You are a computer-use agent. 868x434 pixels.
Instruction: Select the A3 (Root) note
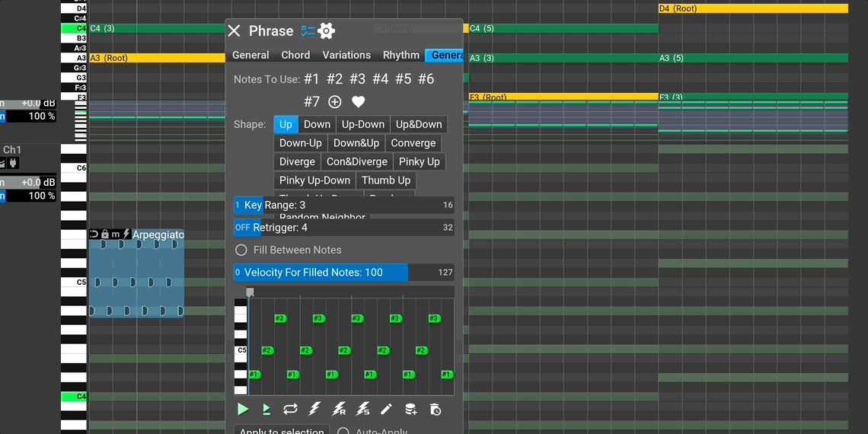[157, 58]
